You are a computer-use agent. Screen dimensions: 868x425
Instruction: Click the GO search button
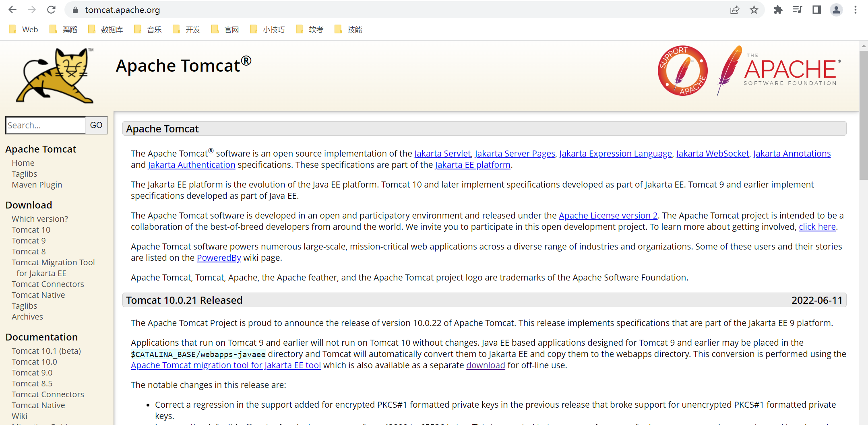pos(96,125)
